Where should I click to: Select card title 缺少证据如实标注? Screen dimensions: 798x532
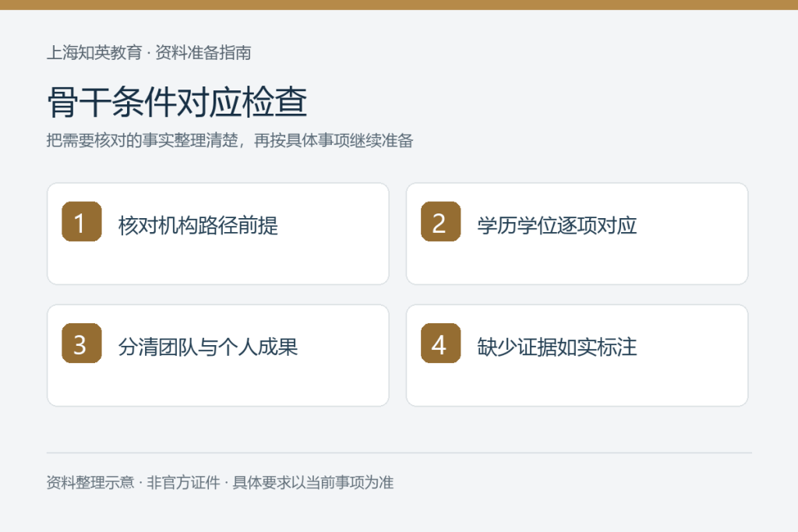556,347
